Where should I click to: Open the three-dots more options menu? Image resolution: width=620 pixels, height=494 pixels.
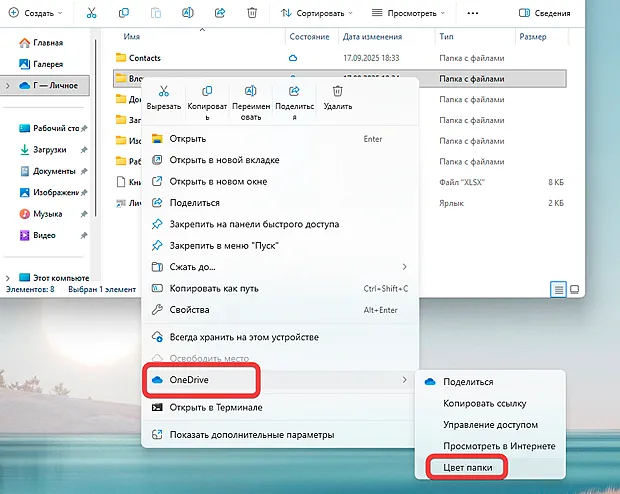(473, 13)
